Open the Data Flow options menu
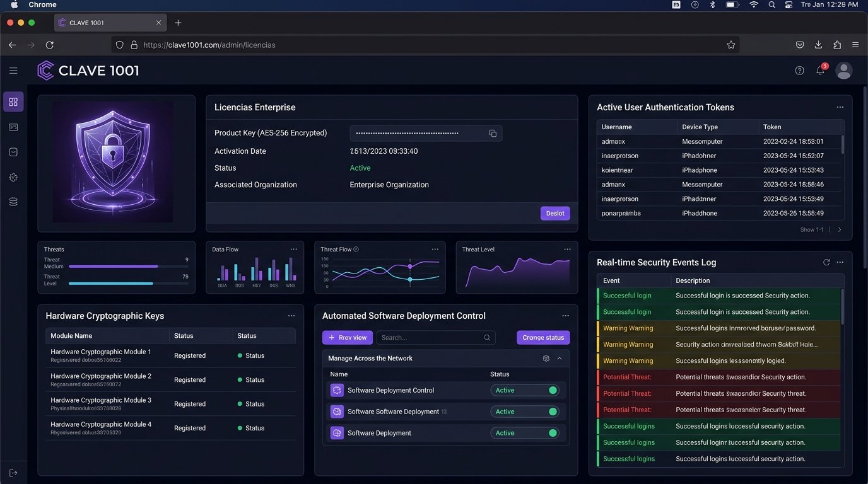Screen dimensions: 868x484 tap(293, 250)
